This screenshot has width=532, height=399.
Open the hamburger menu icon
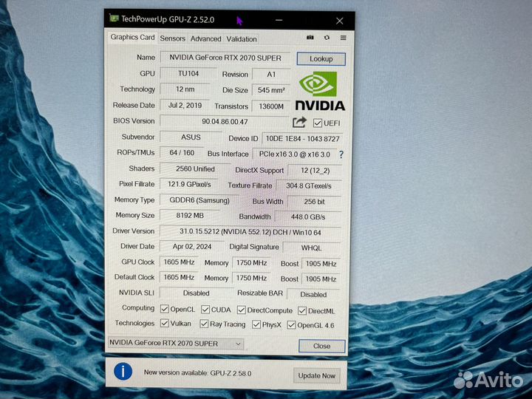(x=344, y=38)
